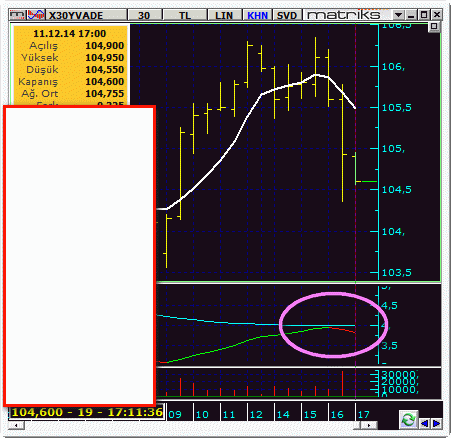This screenshot has width=451, height=438.
Task: Click the small square icon in chart corner
Action: click(434, 27)
